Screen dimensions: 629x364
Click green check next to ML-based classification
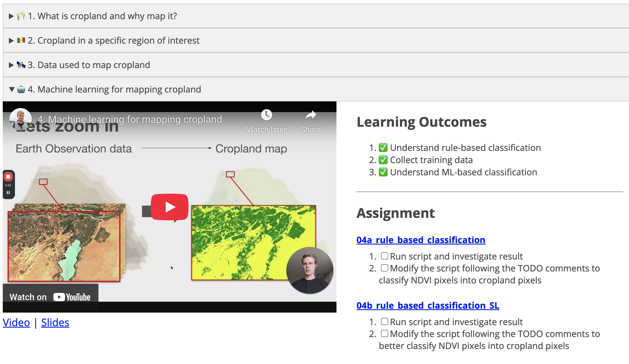383,172
